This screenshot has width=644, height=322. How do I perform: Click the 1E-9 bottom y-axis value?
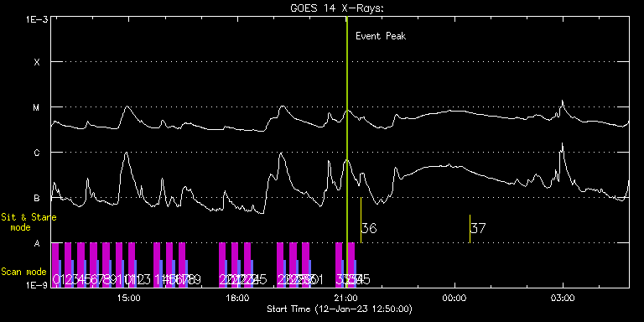click(x=36, y=285)
